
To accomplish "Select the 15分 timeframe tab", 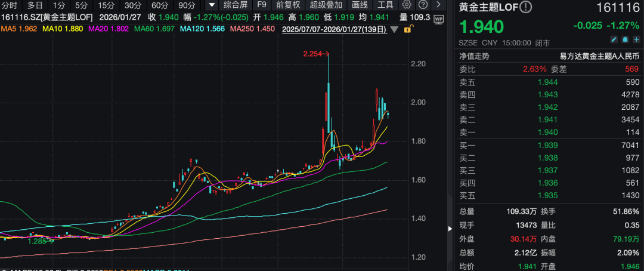I will tap(105, 5).
